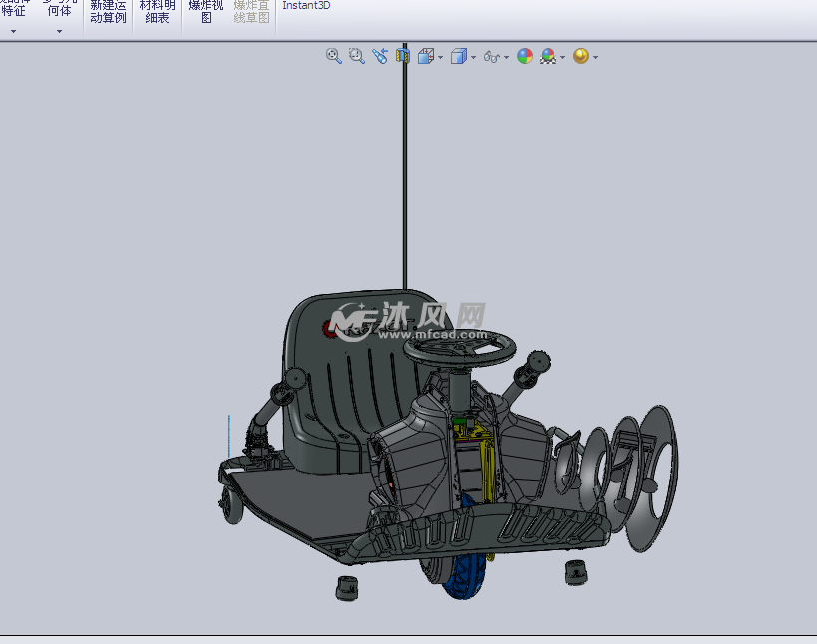Click the Zoom to Fit magnifier icon
Image resolution: width=817 pixels, height=644 pixels.
tap(334, 56)
